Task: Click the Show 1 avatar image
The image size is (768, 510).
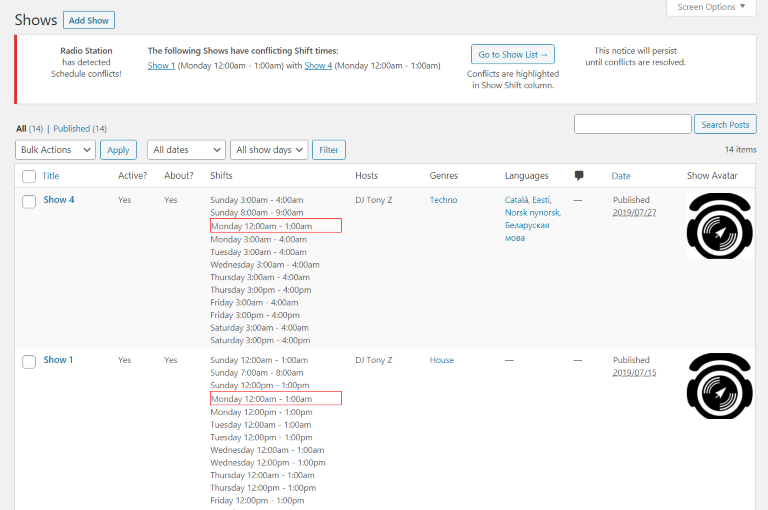Action: 719,386
